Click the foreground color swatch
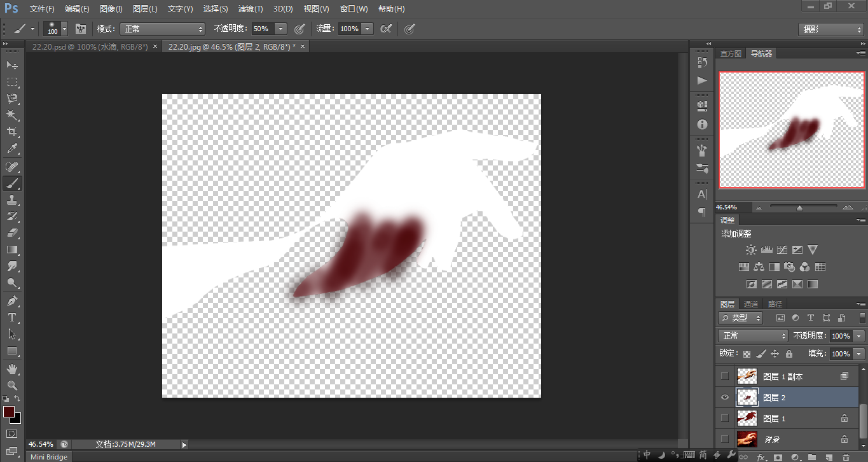Screen dimensions: 868x462 9,412
